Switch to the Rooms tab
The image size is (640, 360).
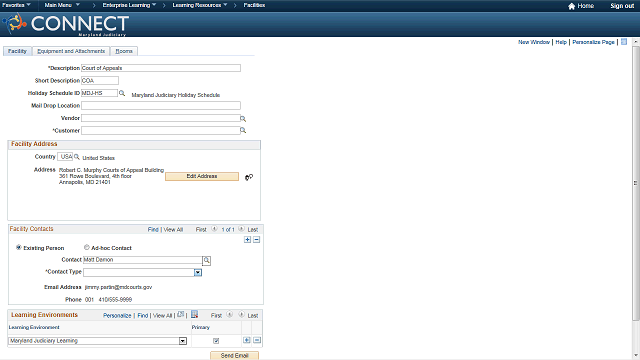pyautogui.click(x=124, y=51)
